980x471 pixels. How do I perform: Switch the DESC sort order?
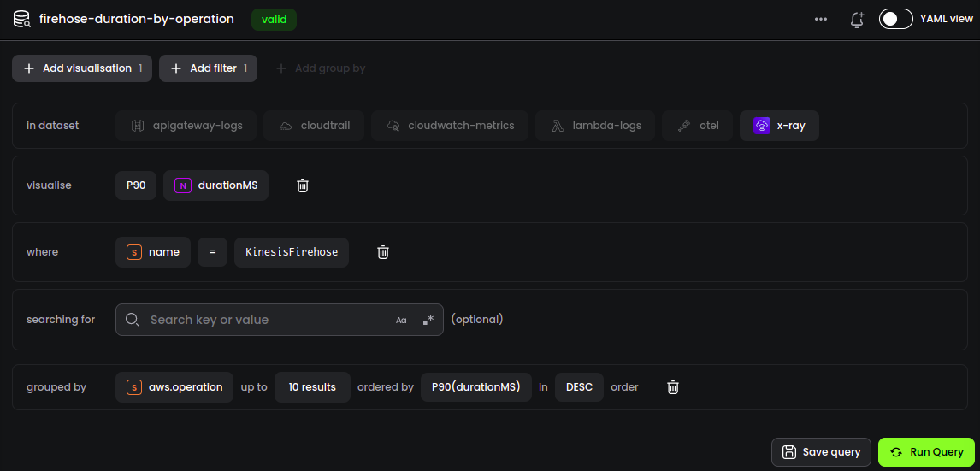click(580, 387)
